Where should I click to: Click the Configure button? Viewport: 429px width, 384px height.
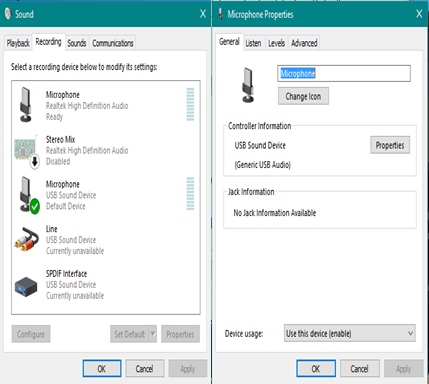coord(31,334)
